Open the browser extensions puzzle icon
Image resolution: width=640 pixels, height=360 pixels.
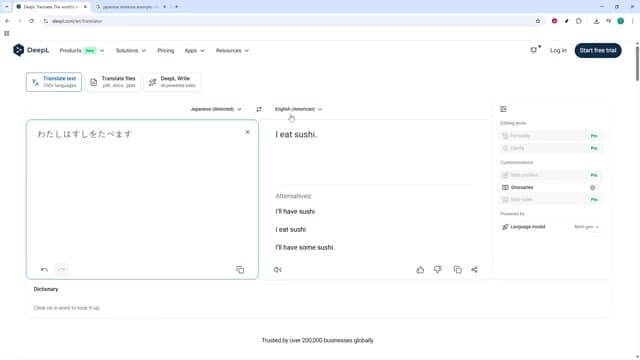pos(579,21)
